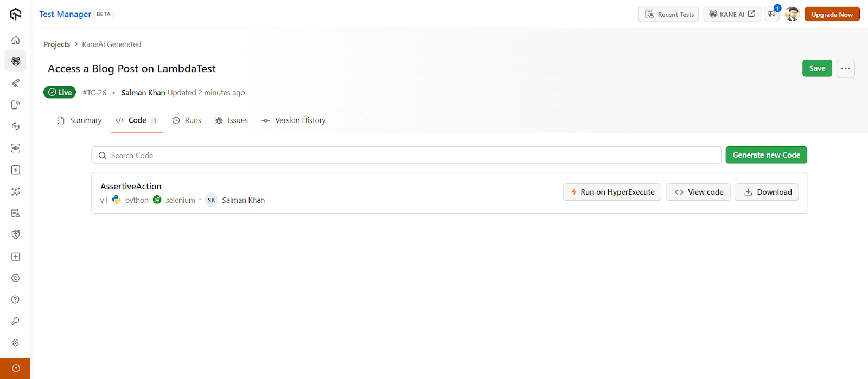This screenshot has height=379, width=868.
Task: Open the help question mark sidebar icon
Action: (x=16, y=299)
